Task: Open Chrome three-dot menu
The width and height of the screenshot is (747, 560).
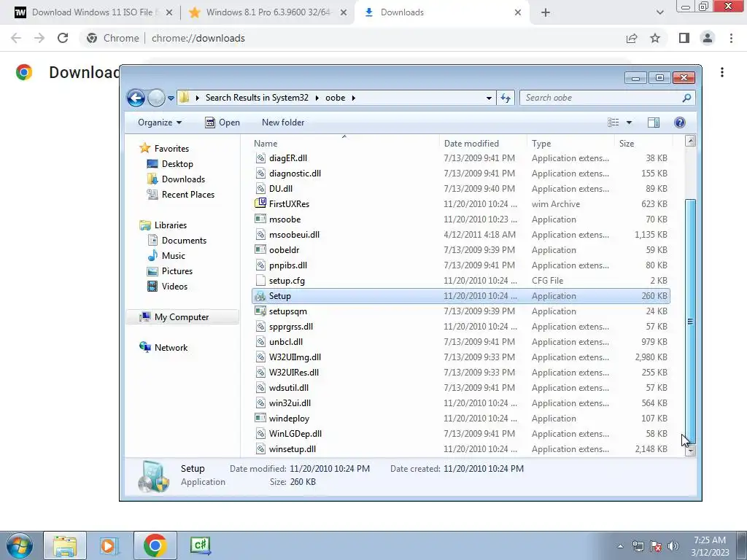Action: (731, 38)
